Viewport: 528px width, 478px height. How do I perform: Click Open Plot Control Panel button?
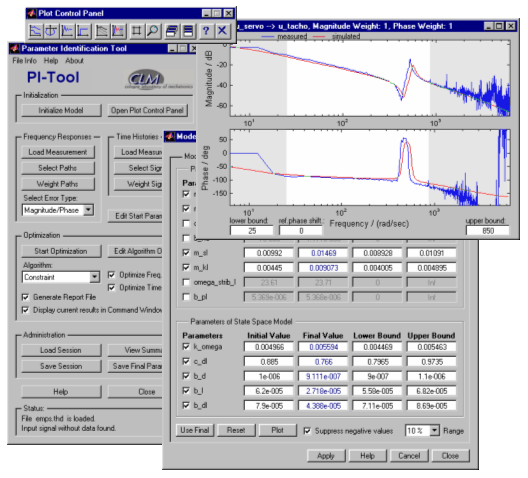147,110
